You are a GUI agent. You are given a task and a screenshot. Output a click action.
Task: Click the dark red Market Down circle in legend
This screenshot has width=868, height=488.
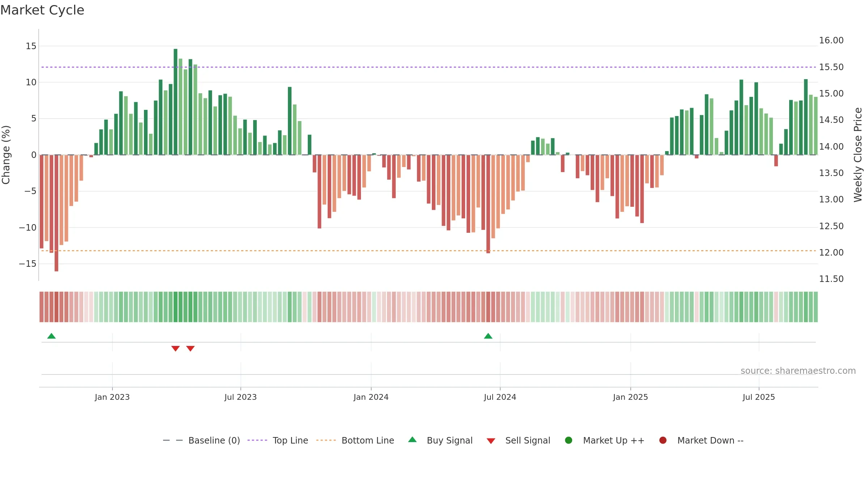click(663, 440)
